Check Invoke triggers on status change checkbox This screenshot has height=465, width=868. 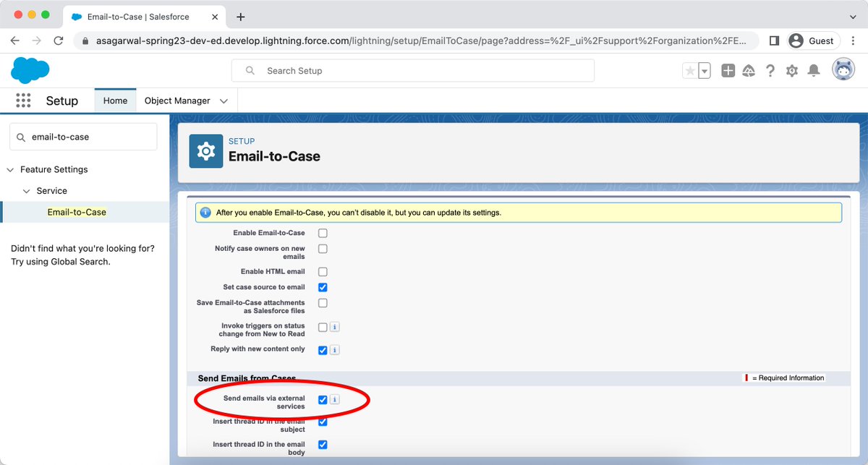323,327
